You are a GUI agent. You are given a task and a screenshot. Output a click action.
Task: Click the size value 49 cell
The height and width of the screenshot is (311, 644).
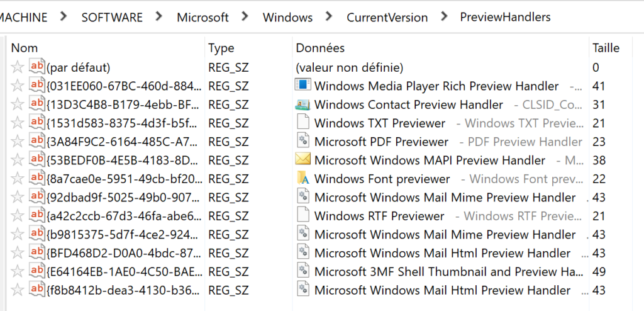click(x=599, y=271)
